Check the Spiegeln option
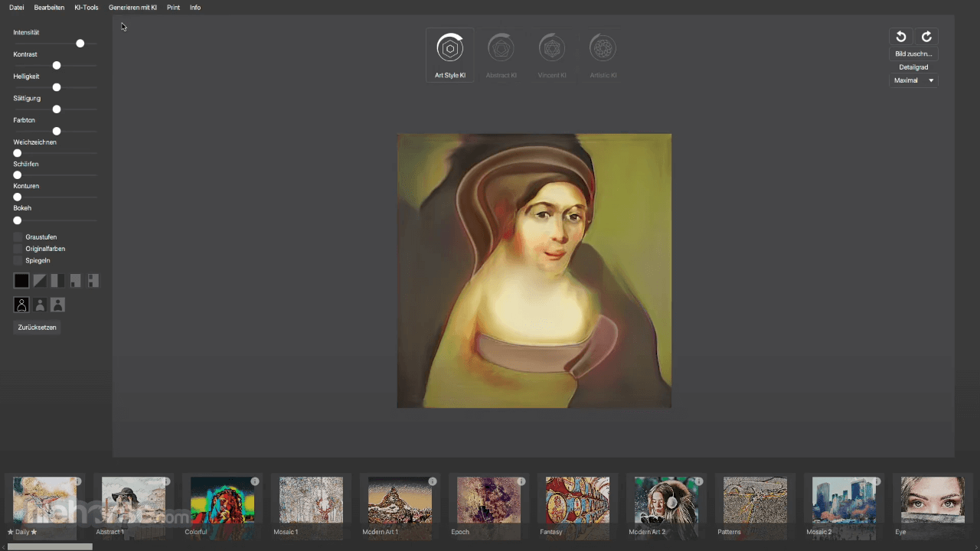The width and height of the screenshot is (980, 551). [18, 260]
